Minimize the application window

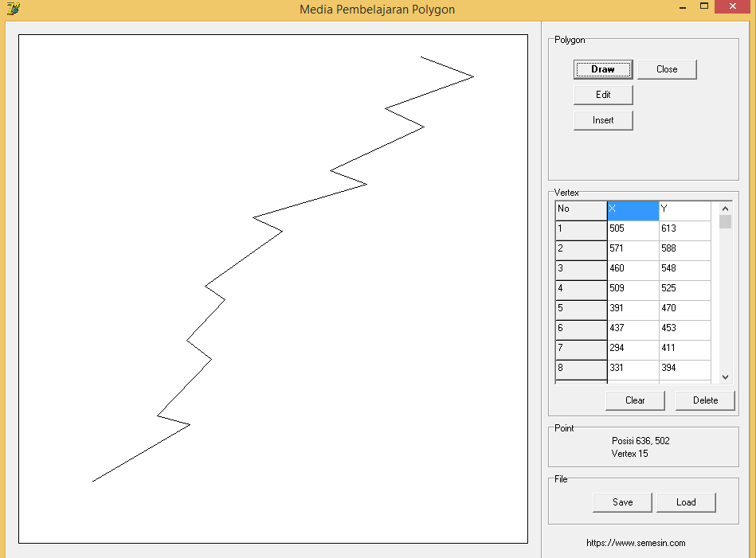[x=684, y=7]
